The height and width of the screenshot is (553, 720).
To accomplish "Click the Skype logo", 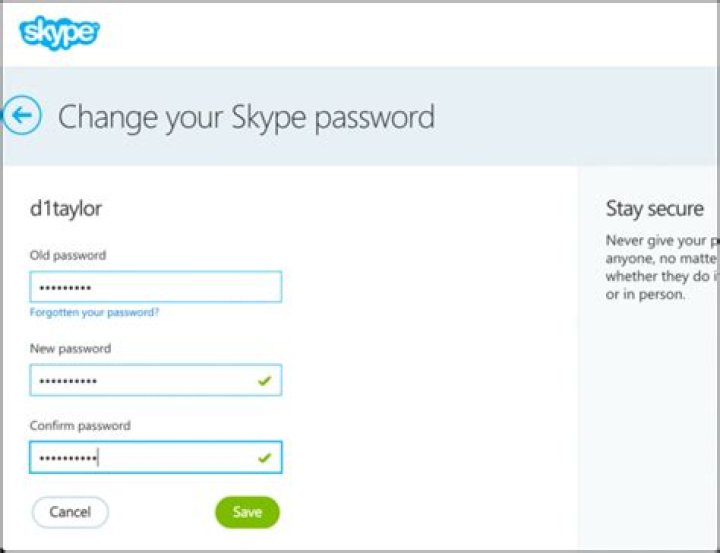I will click(x=59, y=33).
